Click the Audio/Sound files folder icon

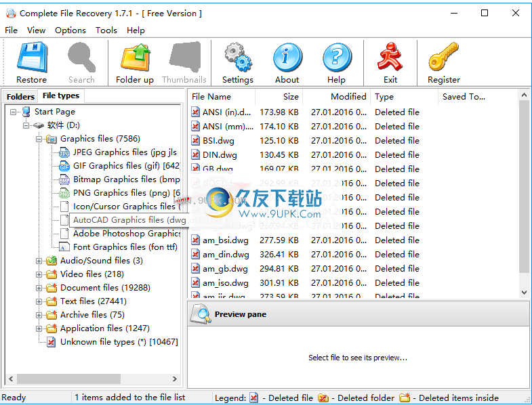click(x=52, y=261)
